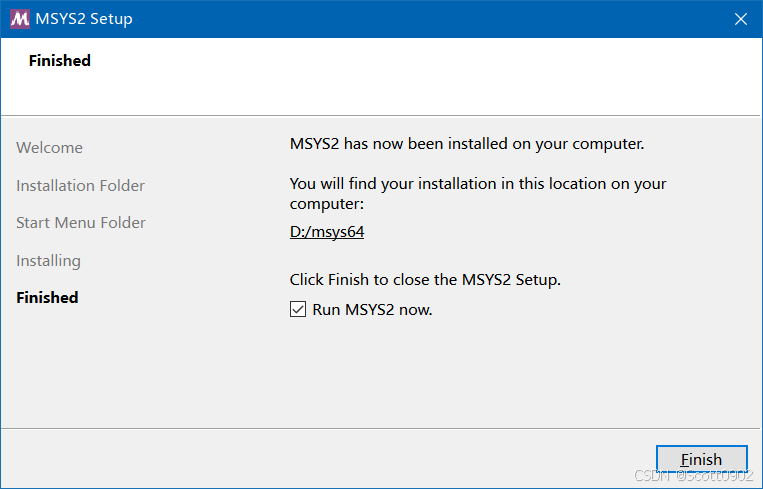Image resolution: width=763 pixels, height=489 pixels.
Task: Uncheck the Run MSYS2 now checkbox
Action: 298,309
